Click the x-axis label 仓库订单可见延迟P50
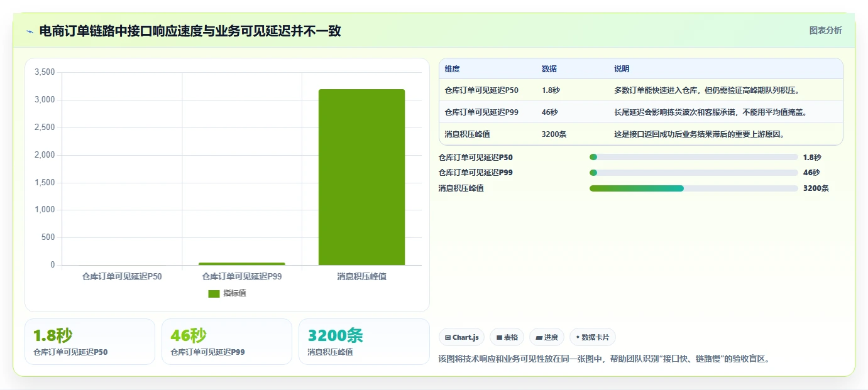This screenshot has height=390, width=868. point(122,276)
